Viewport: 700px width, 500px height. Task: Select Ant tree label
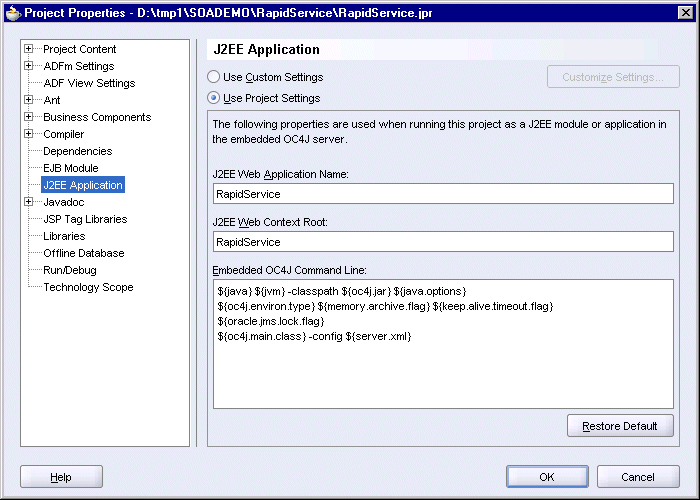pyautogui.click(x=52, y=100)
